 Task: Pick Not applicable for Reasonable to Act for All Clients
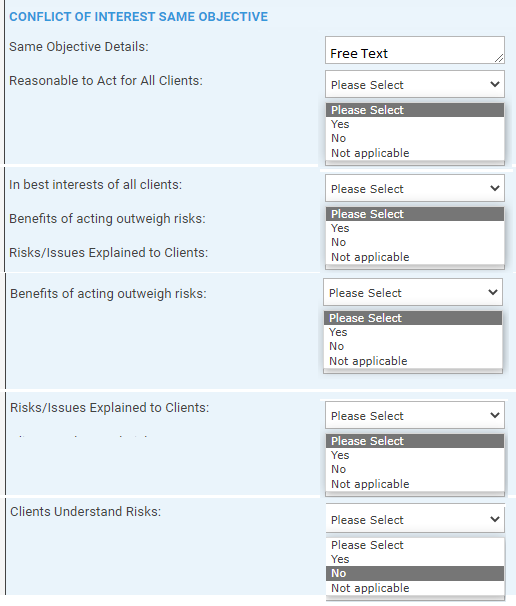coord(415,153)
